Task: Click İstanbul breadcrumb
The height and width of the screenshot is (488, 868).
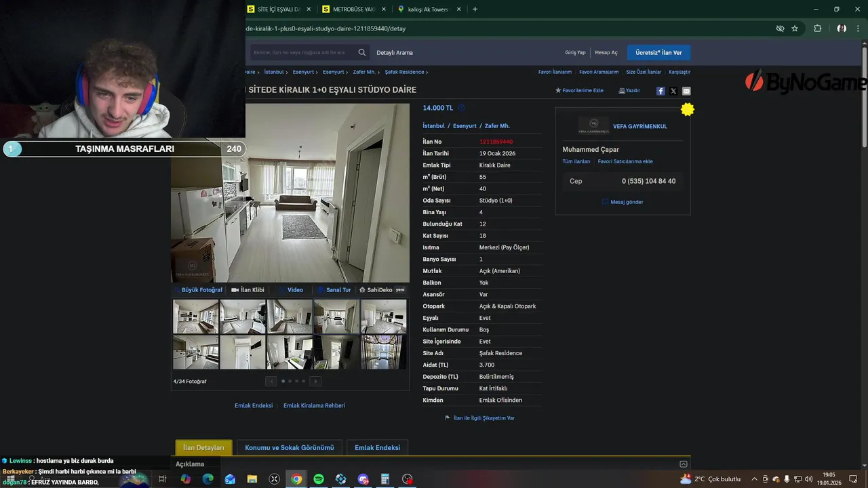Action: pyautogui.click(x=274, y=72)
